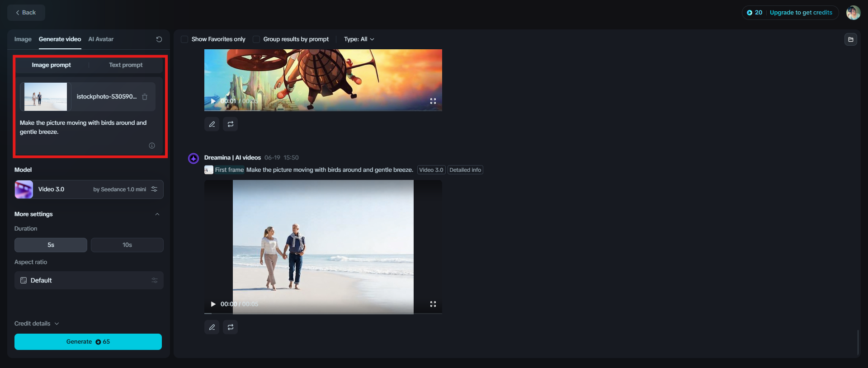
Task: Expand the Credit details section
Action: coord(37,324)
